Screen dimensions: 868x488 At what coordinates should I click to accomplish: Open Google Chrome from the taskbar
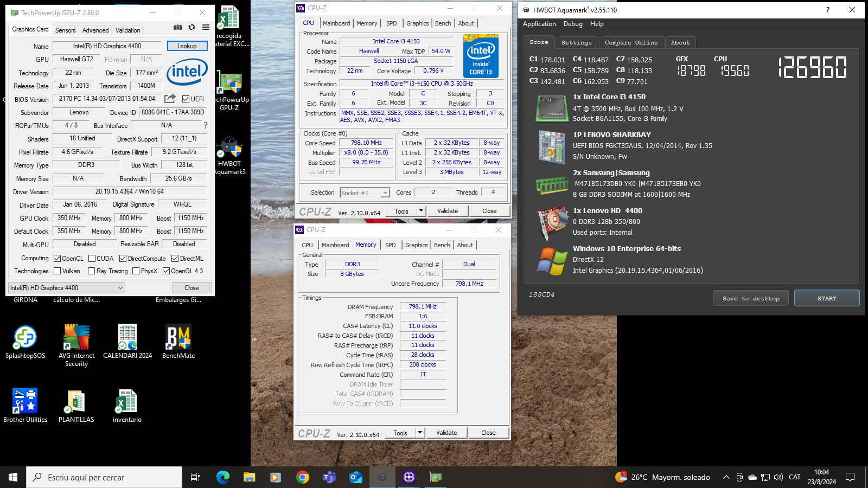(x=302, y=477)
